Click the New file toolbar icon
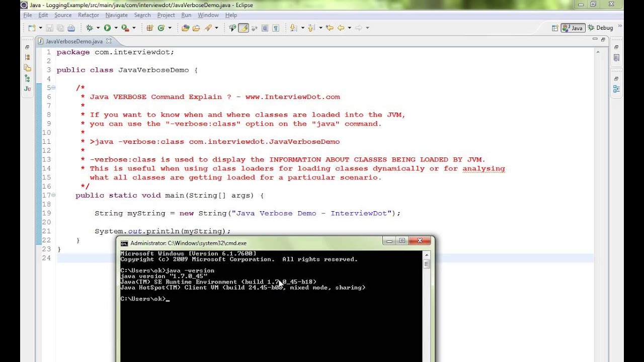This screenshot has width=644, height=362. pos(32,28)
